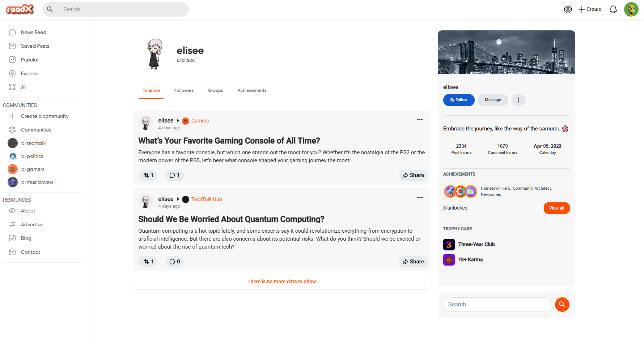Click the orange search button in sidebar
Screen dimensions: 644x340
tap(562, 305)
